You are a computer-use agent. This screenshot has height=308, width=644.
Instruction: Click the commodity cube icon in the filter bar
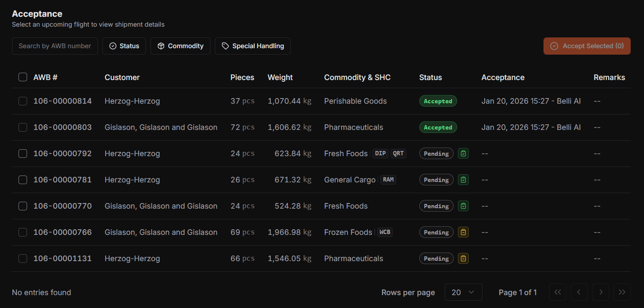point(162,46)
